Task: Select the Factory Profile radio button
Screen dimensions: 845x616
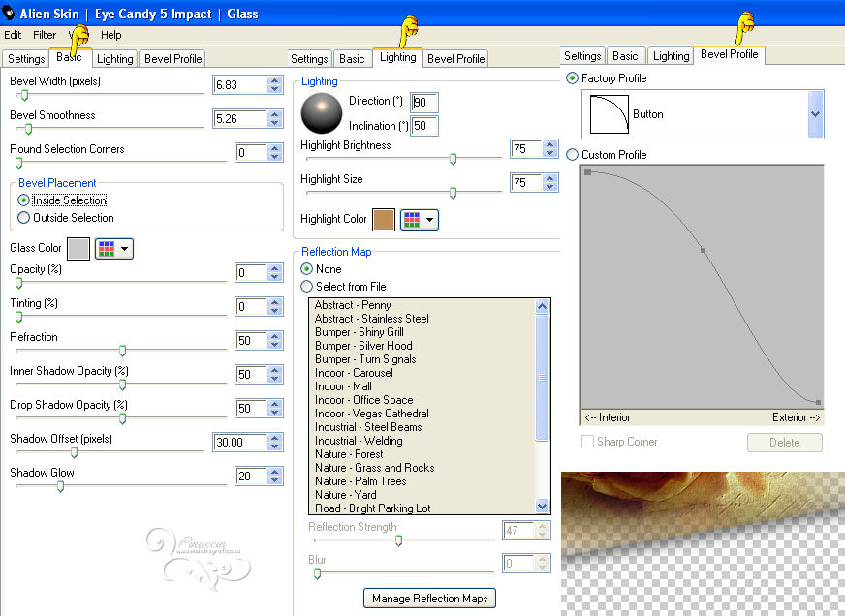Action: coord(572,78)
